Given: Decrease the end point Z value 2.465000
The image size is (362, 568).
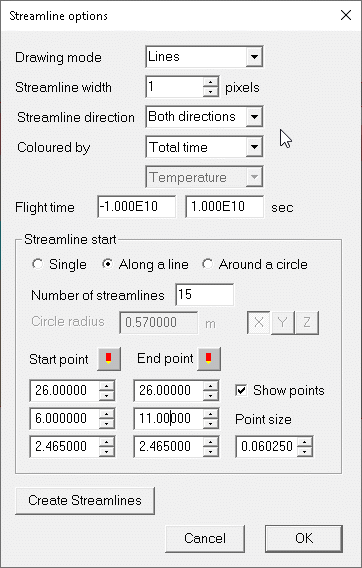Looking at the screenshot, I should click(210, 452).
